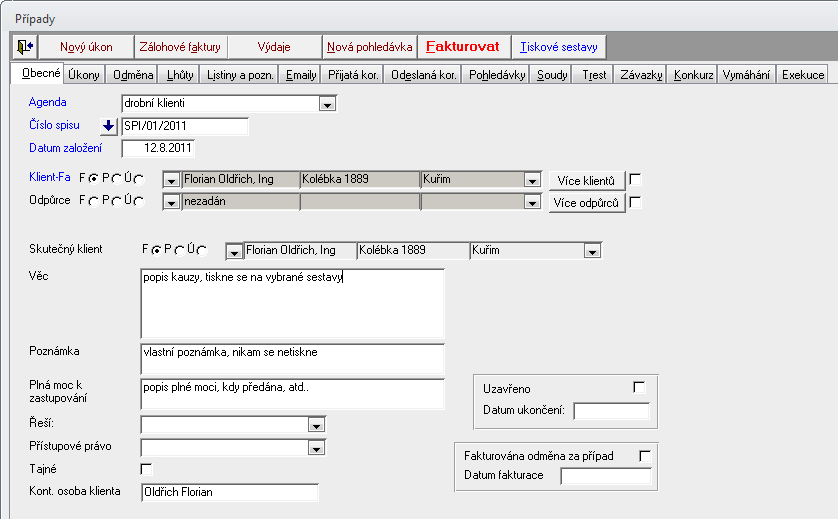Go to the Emaily tab
838x519 pixels.
coord(300,75)
